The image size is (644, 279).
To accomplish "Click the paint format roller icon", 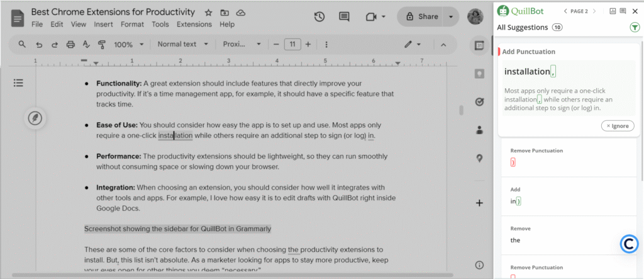I will [x=101, y=45].
